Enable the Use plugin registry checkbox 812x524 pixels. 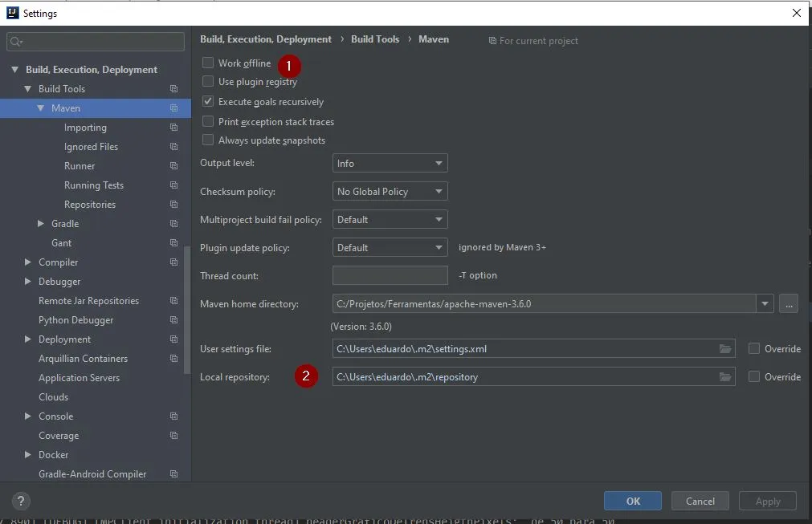pos(208,81)
